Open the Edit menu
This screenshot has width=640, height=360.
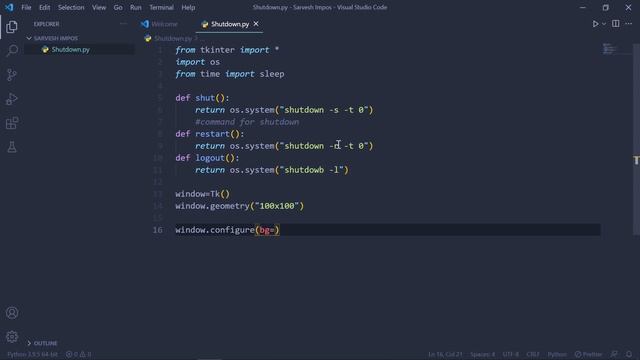tap(44, 7)
